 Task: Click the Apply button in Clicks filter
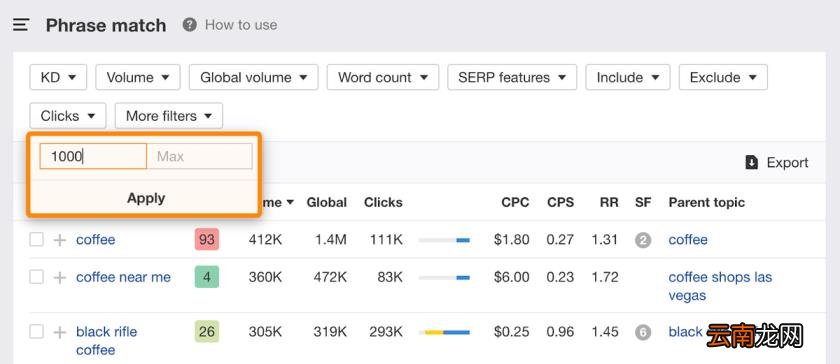pos(146,198)
